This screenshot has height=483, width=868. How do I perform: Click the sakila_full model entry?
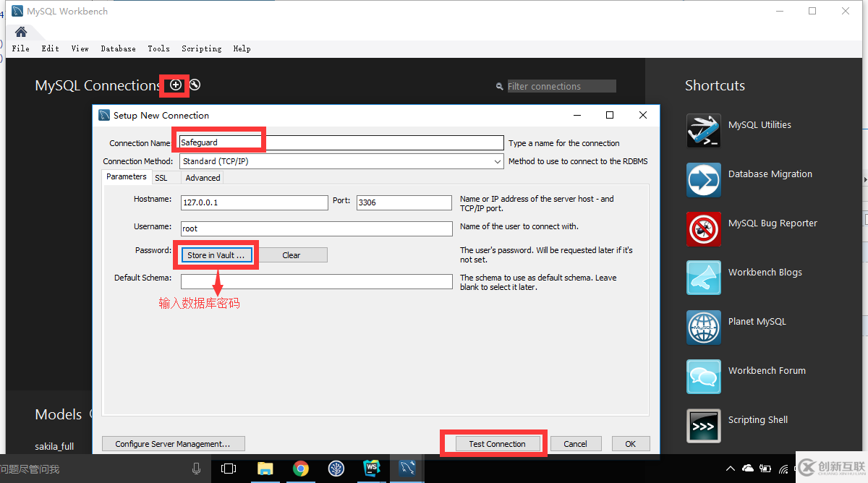click(55, 446)
